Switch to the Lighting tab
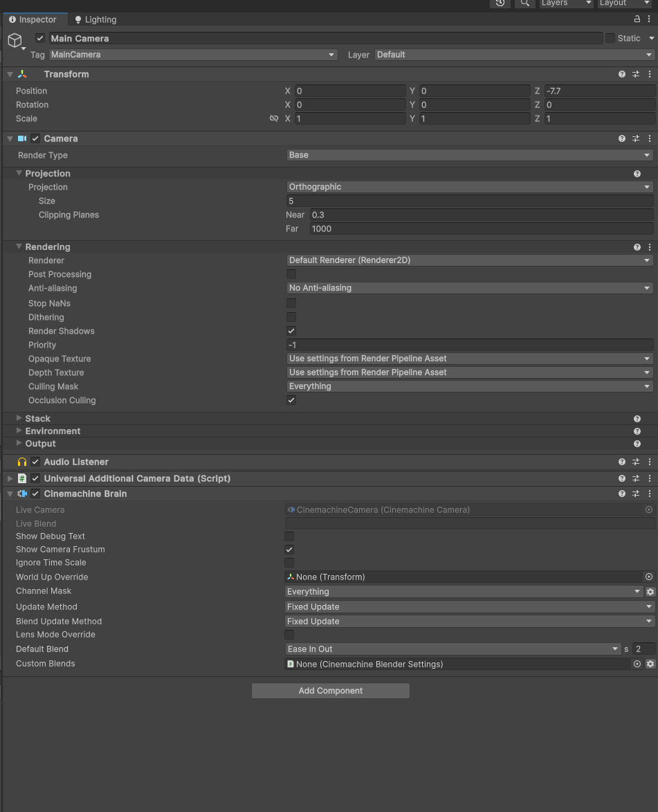Image resolution: width=658 pixels, height=812 pixels. coord(95,19)
